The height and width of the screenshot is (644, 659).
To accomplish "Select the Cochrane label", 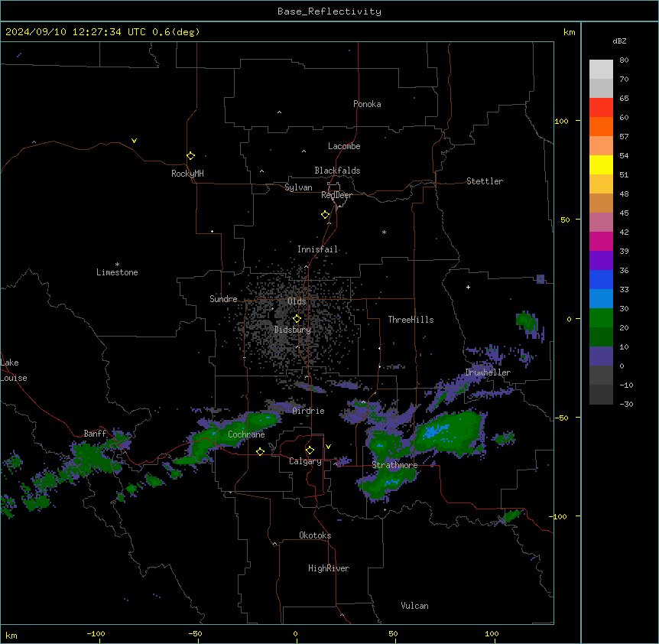I will click(246, 434).
